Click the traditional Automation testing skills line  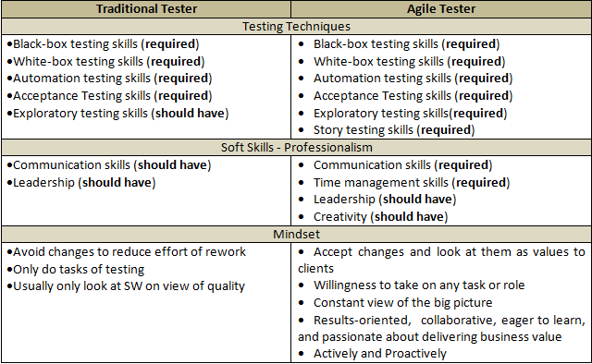tap(109, 79)
